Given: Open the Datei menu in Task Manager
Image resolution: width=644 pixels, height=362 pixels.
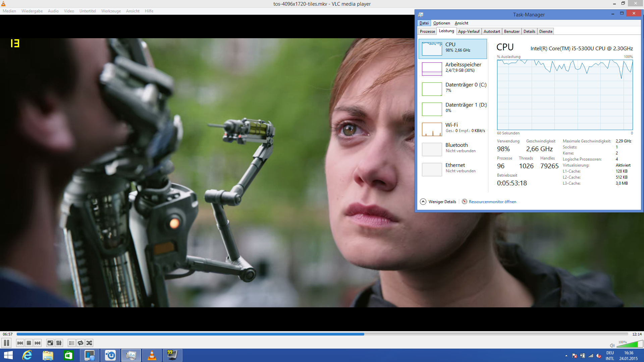Looking at the screenshot, I should point(424,23).
